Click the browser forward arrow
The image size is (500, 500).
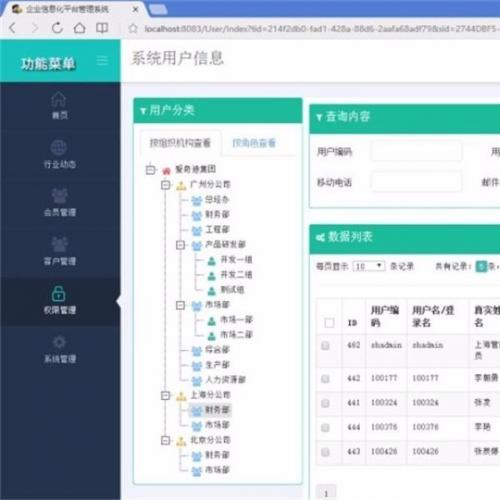[35, 28]
